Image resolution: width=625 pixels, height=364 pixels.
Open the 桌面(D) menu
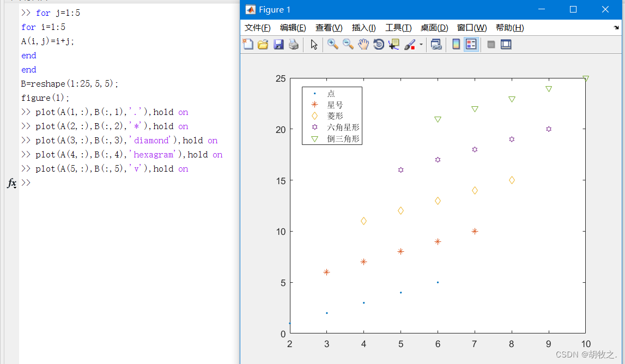pos(434,28)
